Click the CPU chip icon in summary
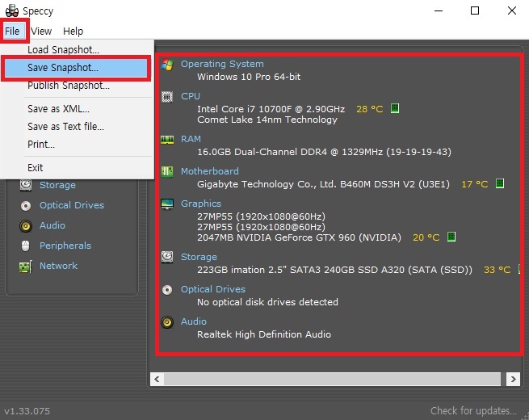 (167, 97)
